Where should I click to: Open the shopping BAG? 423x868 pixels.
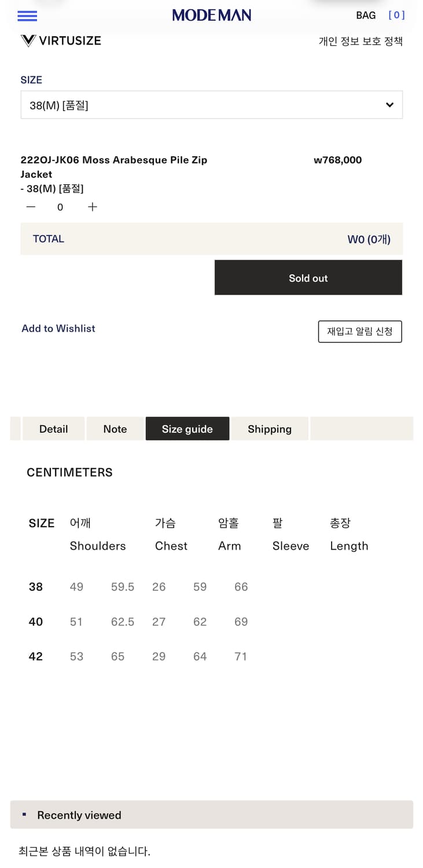click(x=366, y=16)
